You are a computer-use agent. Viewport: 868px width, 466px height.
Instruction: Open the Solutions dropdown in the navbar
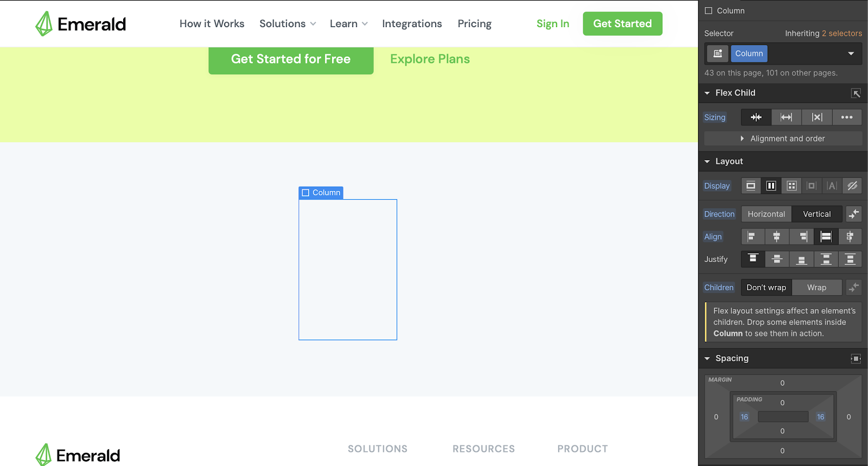pos(288,24)
